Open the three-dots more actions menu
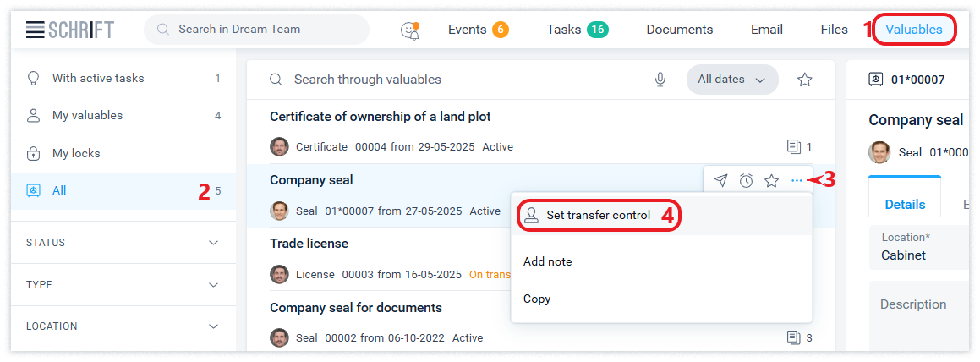Viewport: 980px width, 362px height. pos(797,180)
